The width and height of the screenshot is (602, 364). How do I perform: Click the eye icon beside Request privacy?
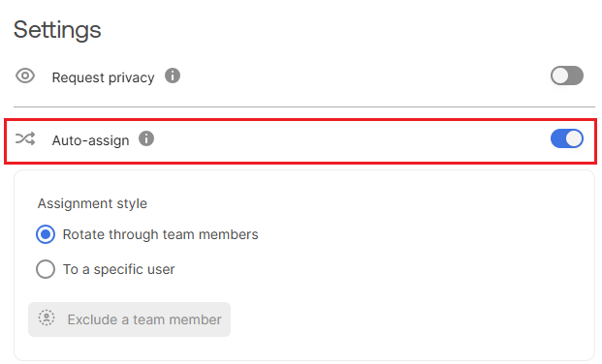point(25,76)
